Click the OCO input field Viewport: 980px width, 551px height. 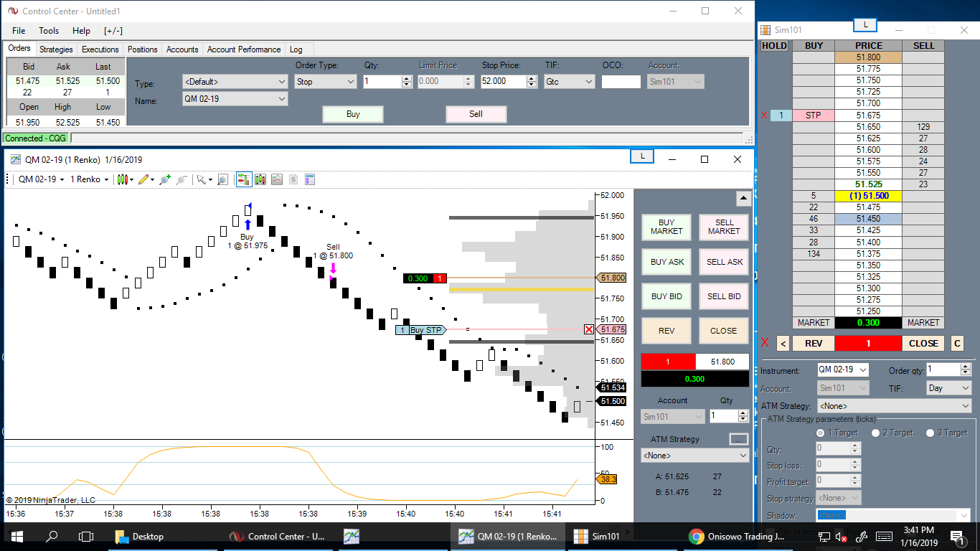[621, 82]
